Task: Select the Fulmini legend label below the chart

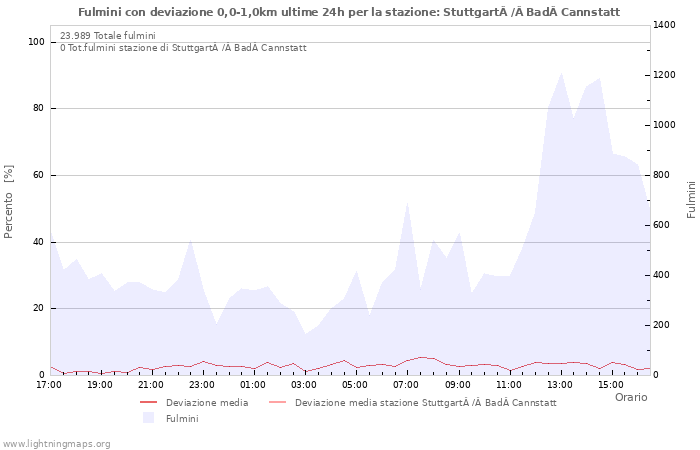Action: 182,418
